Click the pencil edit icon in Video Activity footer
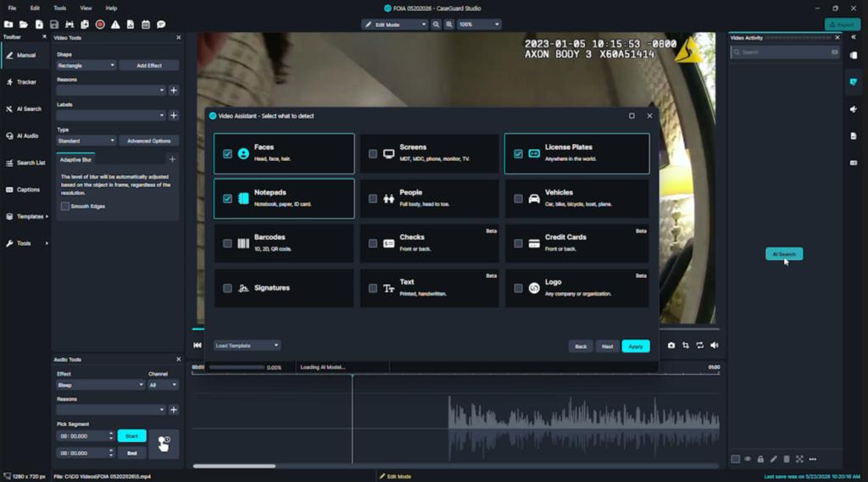 (x=773, y=459)
